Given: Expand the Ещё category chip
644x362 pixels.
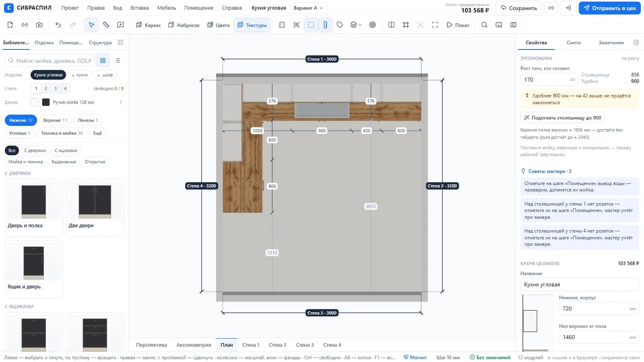Looking at the screenshot, I should coord(97,133).
